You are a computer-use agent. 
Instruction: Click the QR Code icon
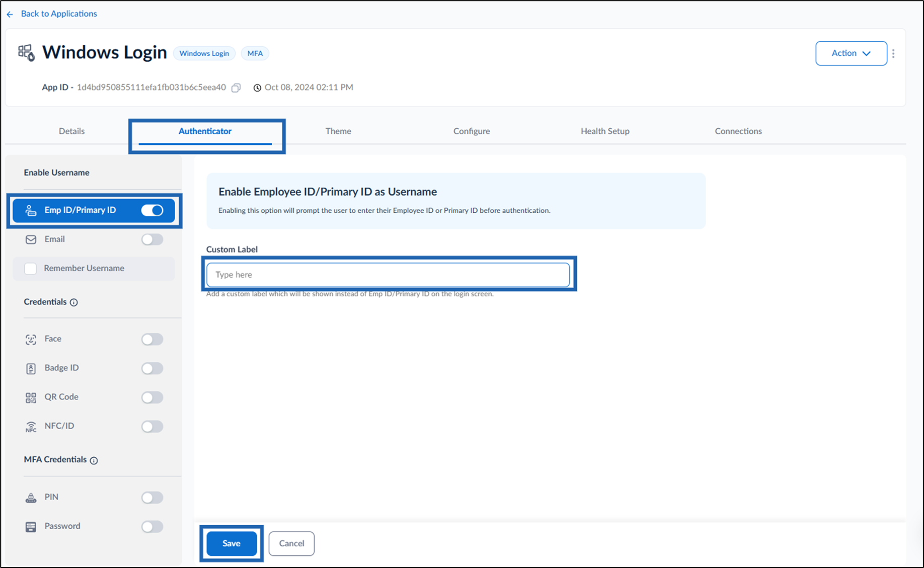click(x=31, y=398)
